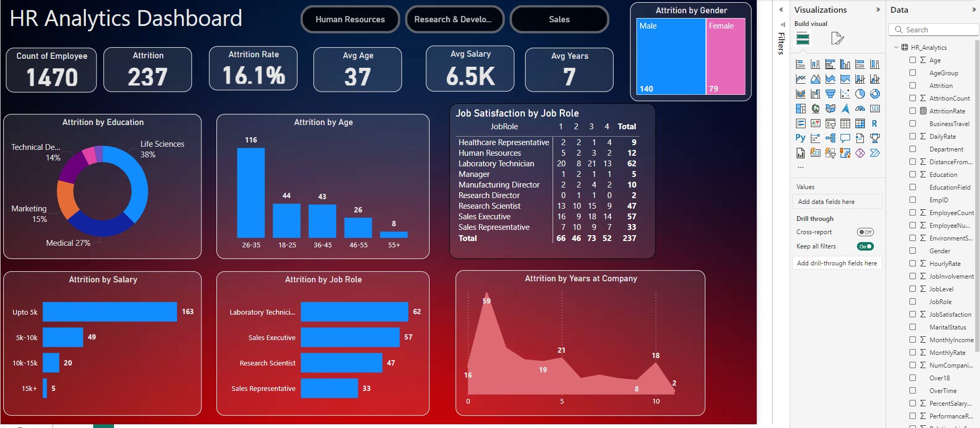Add an R script visual
The height and width of the screenshot is (428, 980).
coord(875,123)
